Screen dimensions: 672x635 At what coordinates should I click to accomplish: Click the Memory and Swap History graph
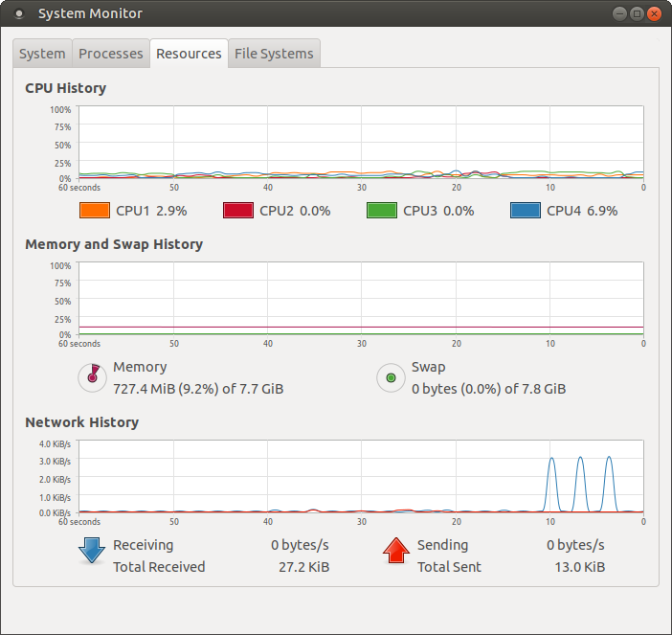pyautogui.click(x=361, y=299)
